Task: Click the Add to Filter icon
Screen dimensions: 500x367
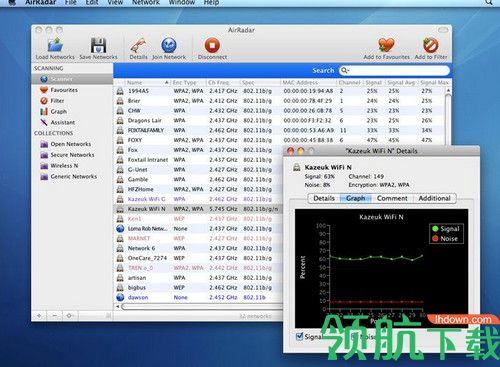Action: point(431,45)
